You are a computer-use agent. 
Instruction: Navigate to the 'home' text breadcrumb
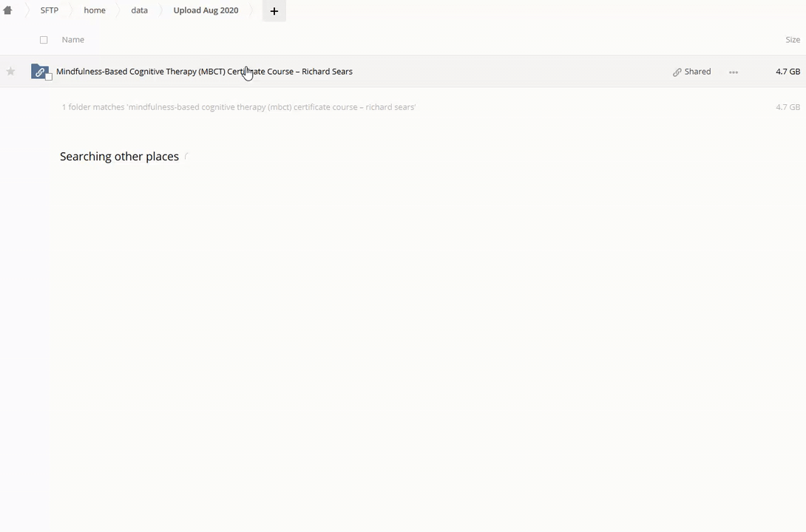coord(95,10)
